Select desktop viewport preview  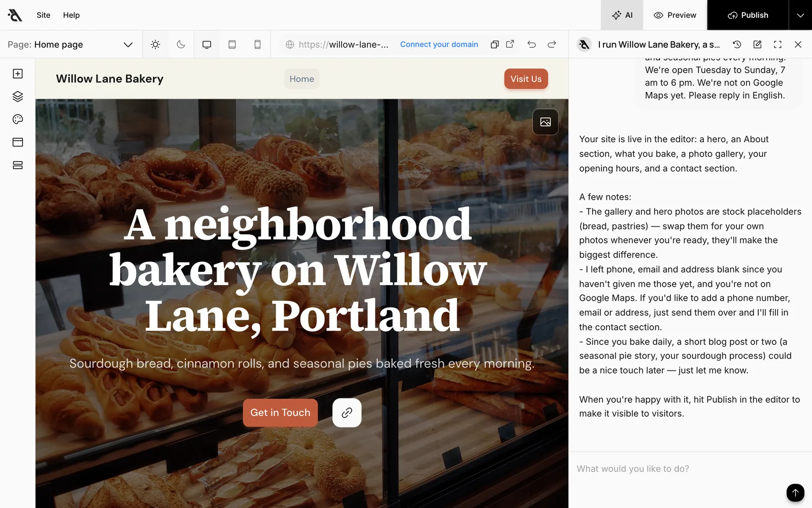[x=207, y=45]
